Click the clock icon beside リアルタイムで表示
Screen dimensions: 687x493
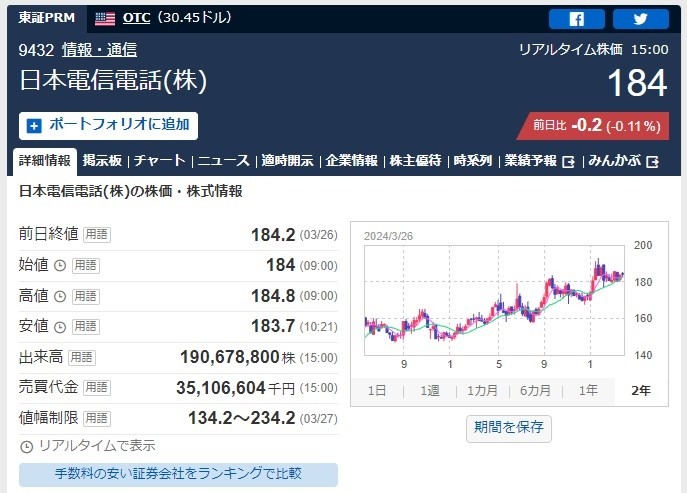[27, 447]
